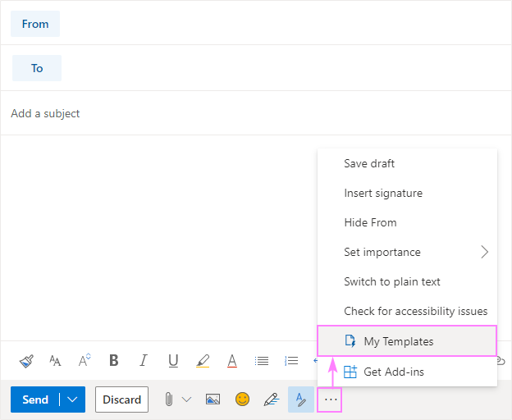Open the font size picker
512x420 pixels.
click(55, 360)
